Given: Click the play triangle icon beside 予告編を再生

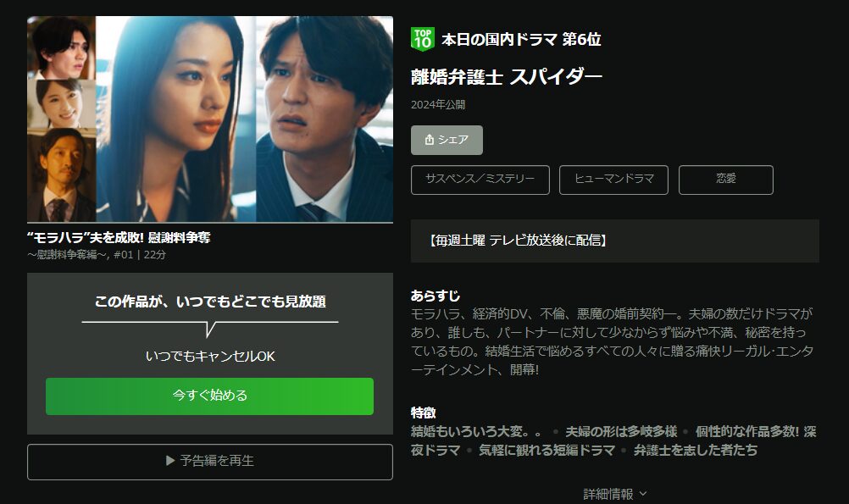Looking at the screenshot, I should coord(170,461).
